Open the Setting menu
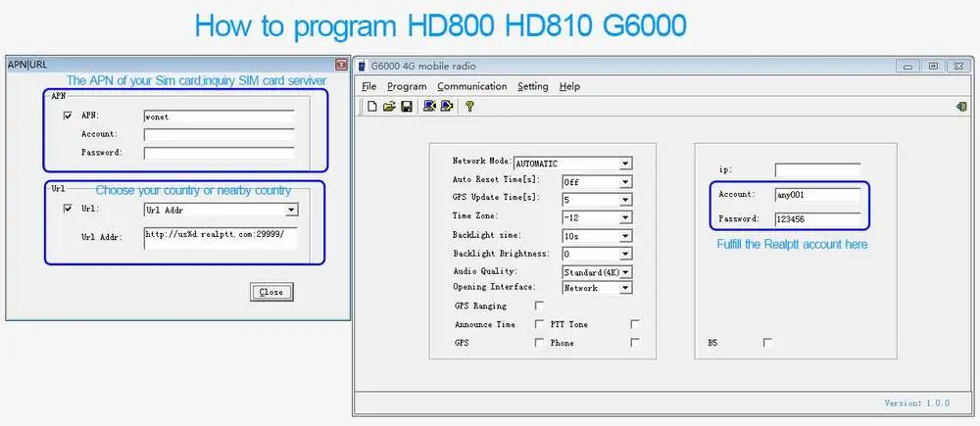 pos(532,86)
